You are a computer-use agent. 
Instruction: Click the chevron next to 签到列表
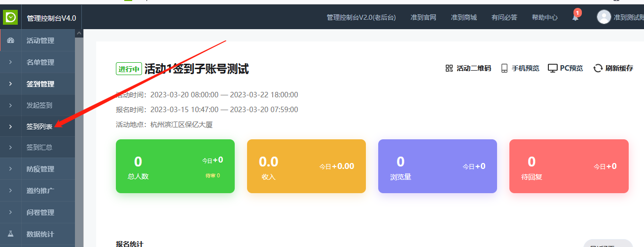click(x=10, y=127)
